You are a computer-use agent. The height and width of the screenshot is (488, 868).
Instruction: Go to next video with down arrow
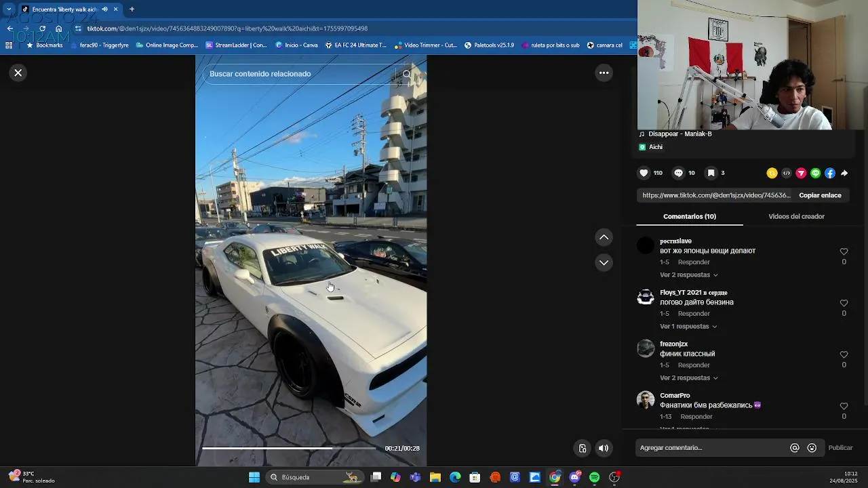tap(604, 262)
